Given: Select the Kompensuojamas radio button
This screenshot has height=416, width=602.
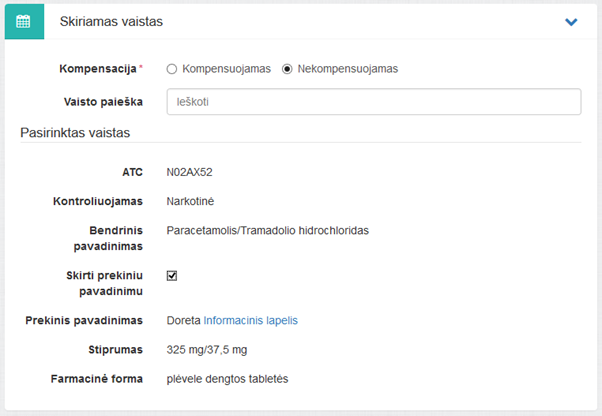Looking at the screenshot, I should pos(172,69).
